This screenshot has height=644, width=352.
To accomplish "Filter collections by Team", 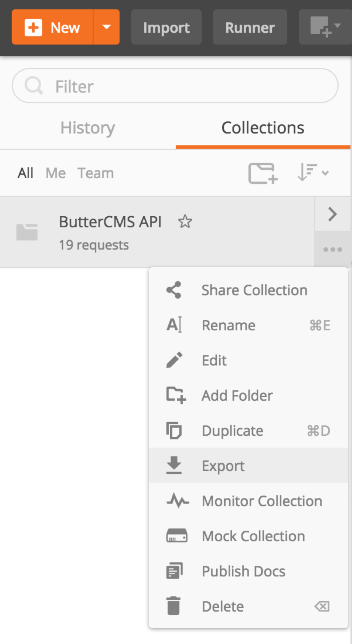I will pyautogui.click(x=96, y=173).
